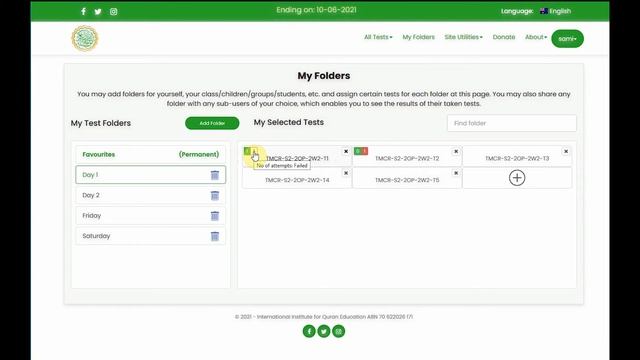The height and width of the screenshot is (360, 640).
Task: Click green attempts badge on TMCR-S2-2OP-2W2-T1
Action: [x=247, y=151]
